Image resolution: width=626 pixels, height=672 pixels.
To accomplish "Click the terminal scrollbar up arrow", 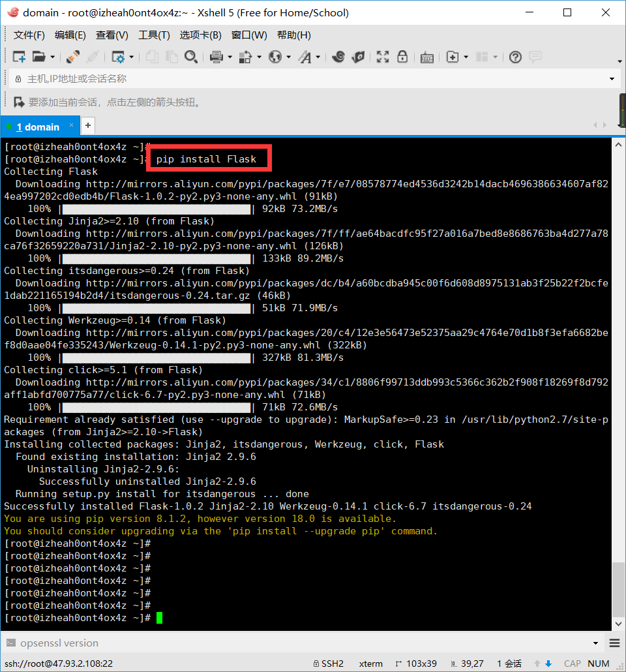I will 618,145.
